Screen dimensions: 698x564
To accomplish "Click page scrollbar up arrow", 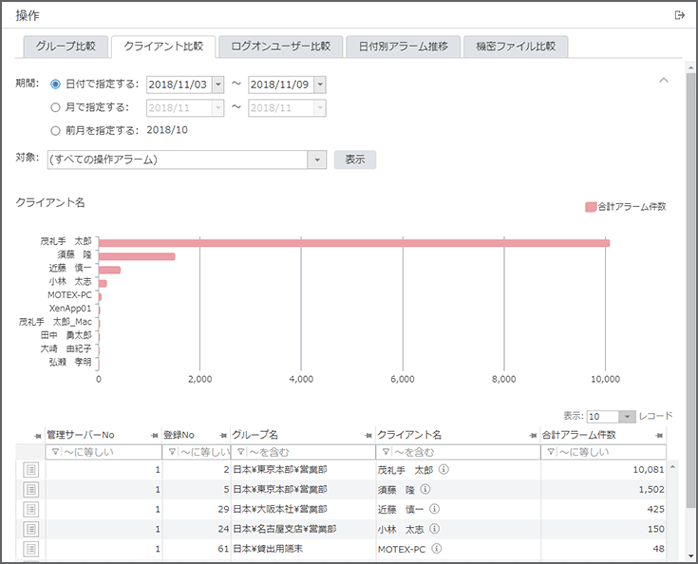I will click(x=690, y=68).
